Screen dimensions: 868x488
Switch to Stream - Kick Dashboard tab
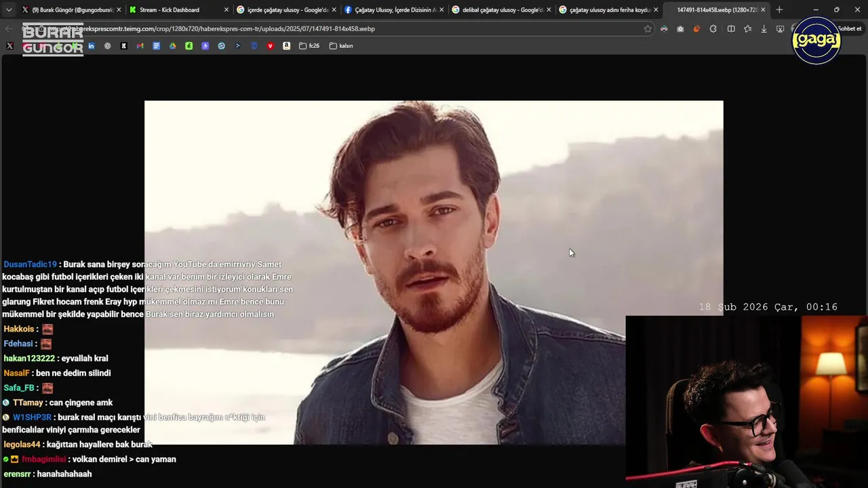pos(179,9)
